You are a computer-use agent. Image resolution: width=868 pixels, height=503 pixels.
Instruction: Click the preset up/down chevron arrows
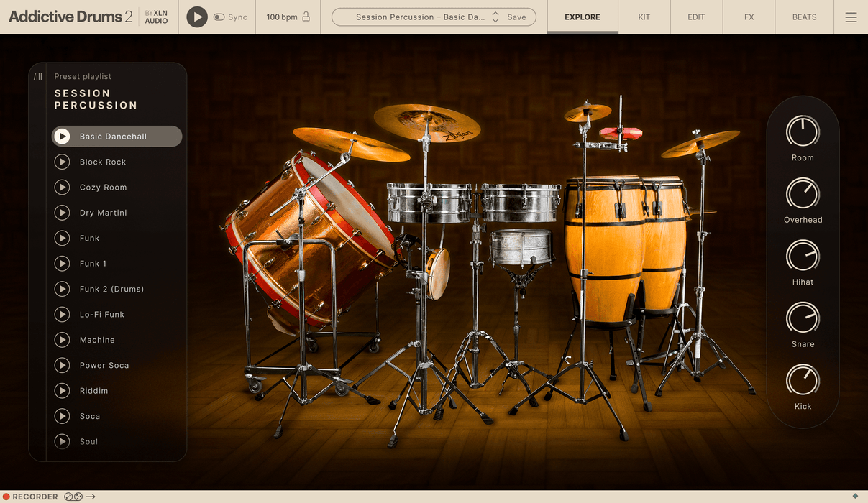[x=495, y=17]
